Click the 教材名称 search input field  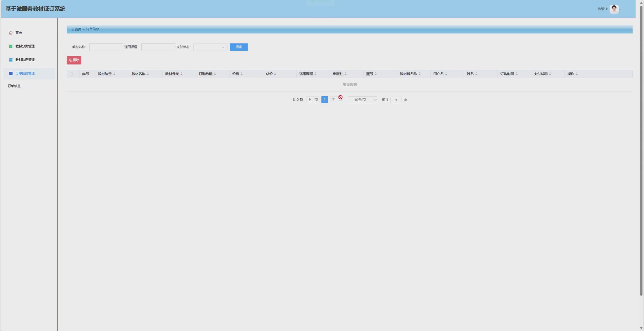pyautogui.click(x=106, y=47)
